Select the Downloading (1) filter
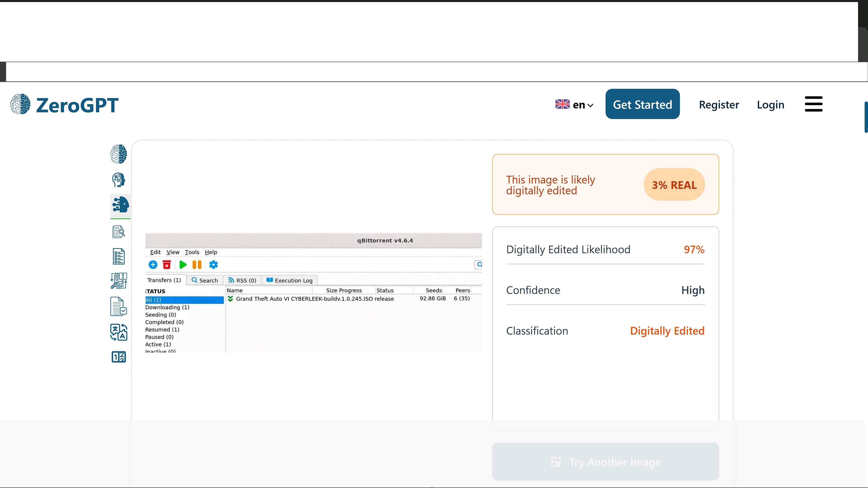 click(167, 307)
